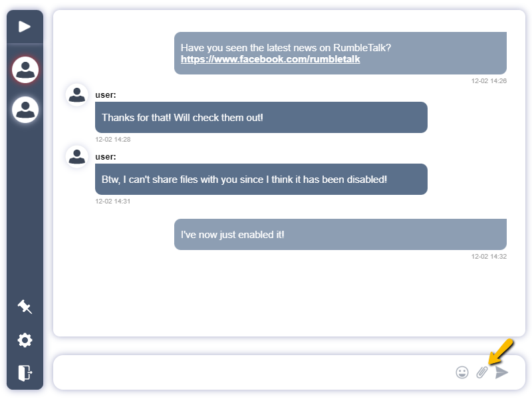The height and width of the screenshot is (399, 532).
Task: Send the message with the paper-plane icon
Action: (501, 372)
